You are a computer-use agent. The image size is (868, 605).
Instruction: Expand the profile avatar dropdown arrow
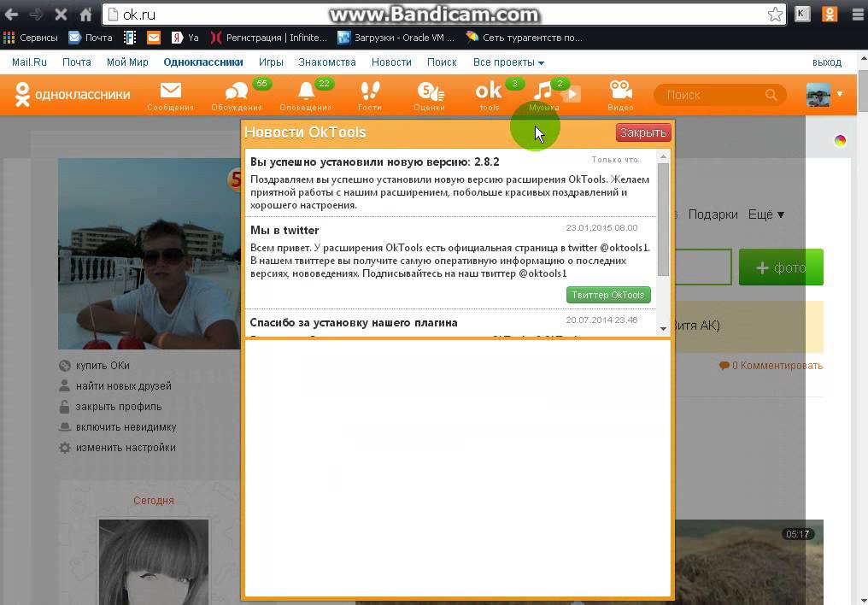pyautogui.click(x=840, y=94)
